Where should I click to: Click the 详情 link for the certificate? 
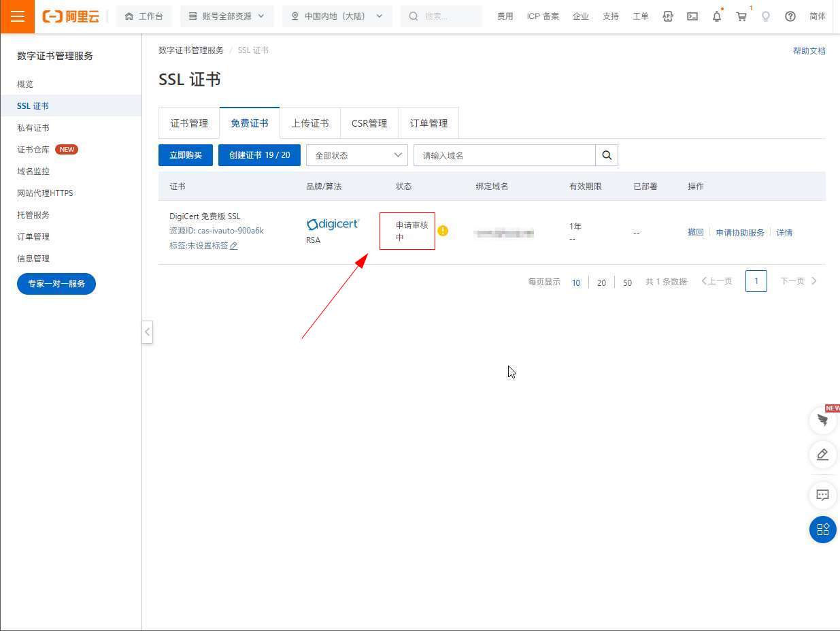(784, 233)
